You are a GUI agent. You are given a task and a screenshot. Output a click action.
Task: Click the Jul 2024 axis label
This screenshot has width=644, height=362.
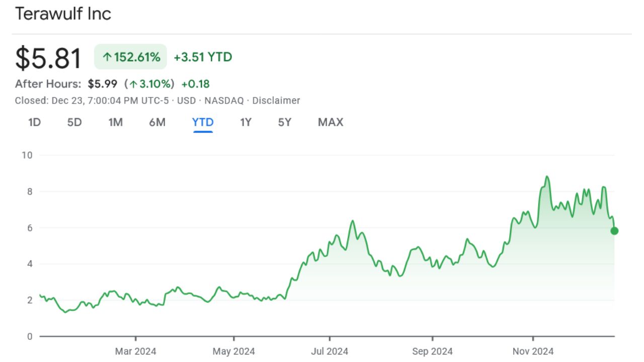click(330, 351)
